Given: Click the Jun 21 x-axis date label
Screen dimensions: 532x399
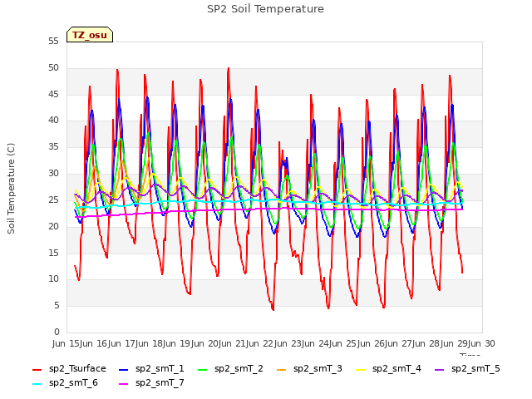Looking at the screenshot, I should (233, 343).
